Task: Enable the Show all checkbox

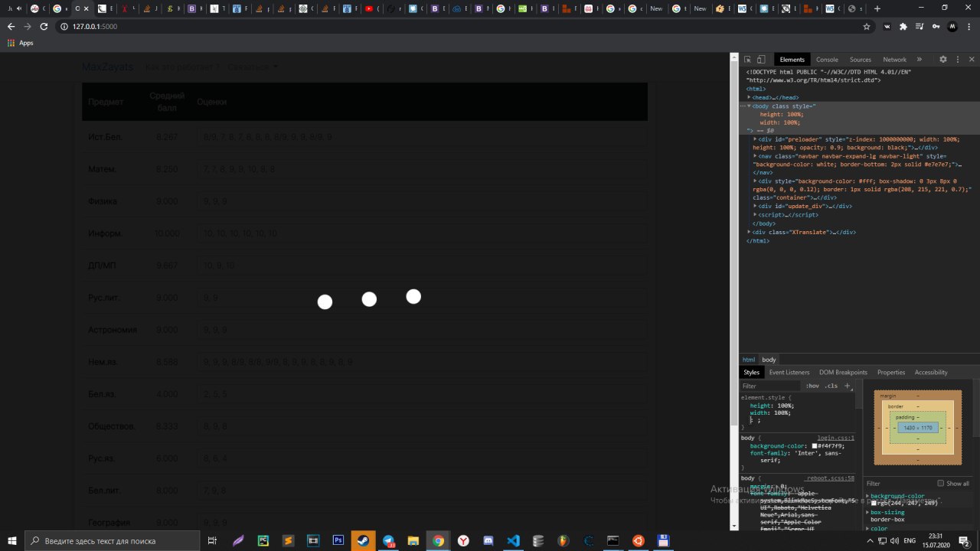Action: [x=941, y=483]
